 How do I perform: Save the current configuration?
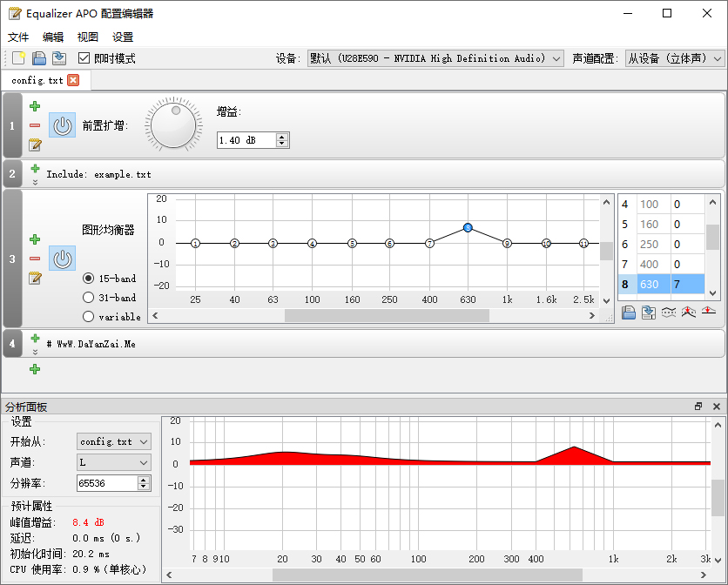coord(58,58)
